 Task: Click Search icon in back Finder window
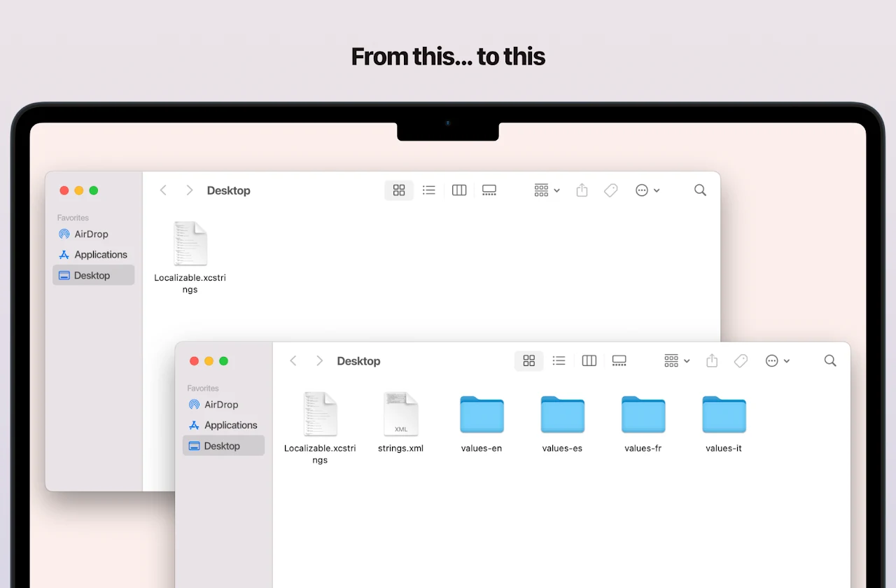click(700, 190)
